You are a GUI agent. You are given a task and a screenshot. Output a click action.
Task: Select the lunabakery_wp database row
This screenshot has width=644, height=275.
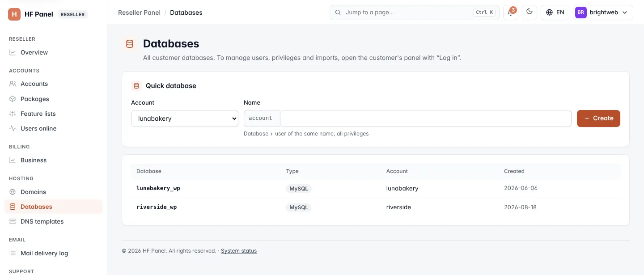376,188
